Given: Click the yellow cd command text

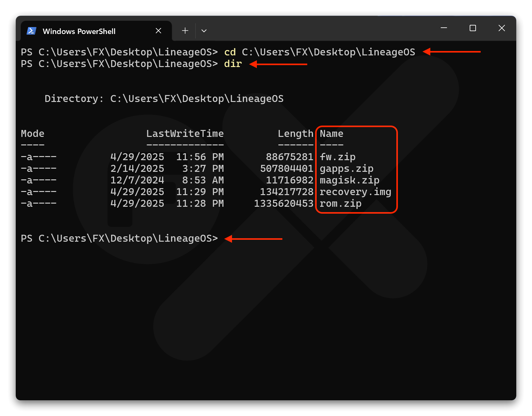Looking at the screenshot, I should click(x=230, y=52).
